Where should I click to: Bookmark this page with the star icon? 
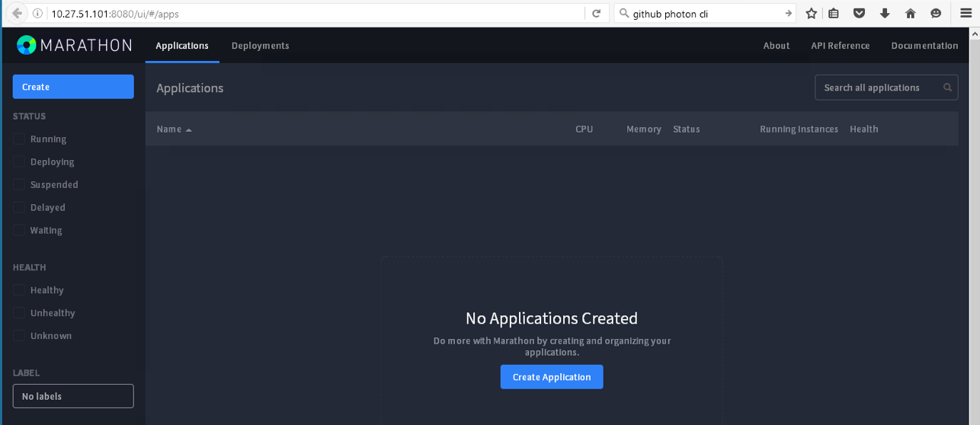812,14
